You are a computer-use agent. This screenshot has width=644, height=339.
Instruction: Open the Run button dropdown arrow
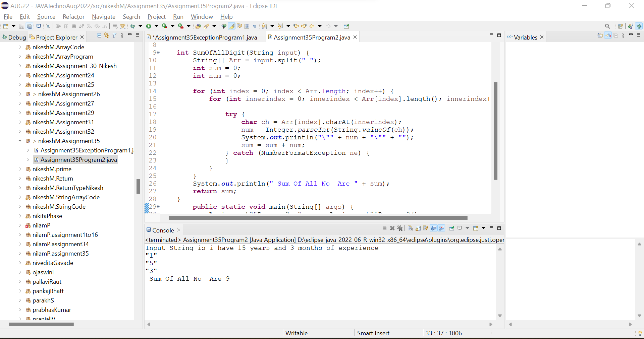coord(156,26)
